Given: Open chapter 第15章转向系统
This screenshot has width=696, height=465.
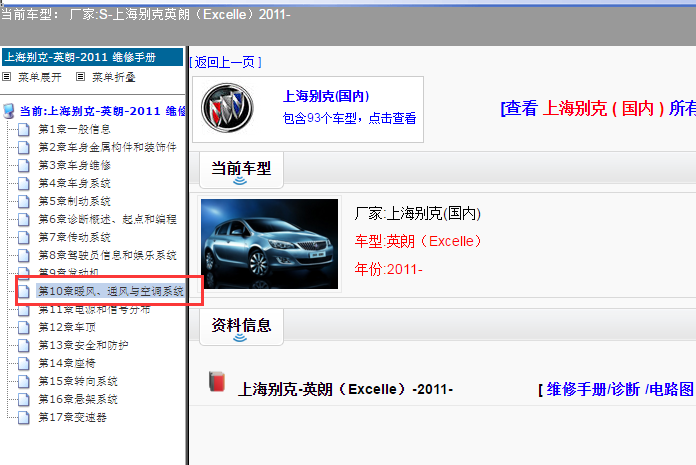Looking at the screenshot, I should pyautogui.click(x=78, y=381).
